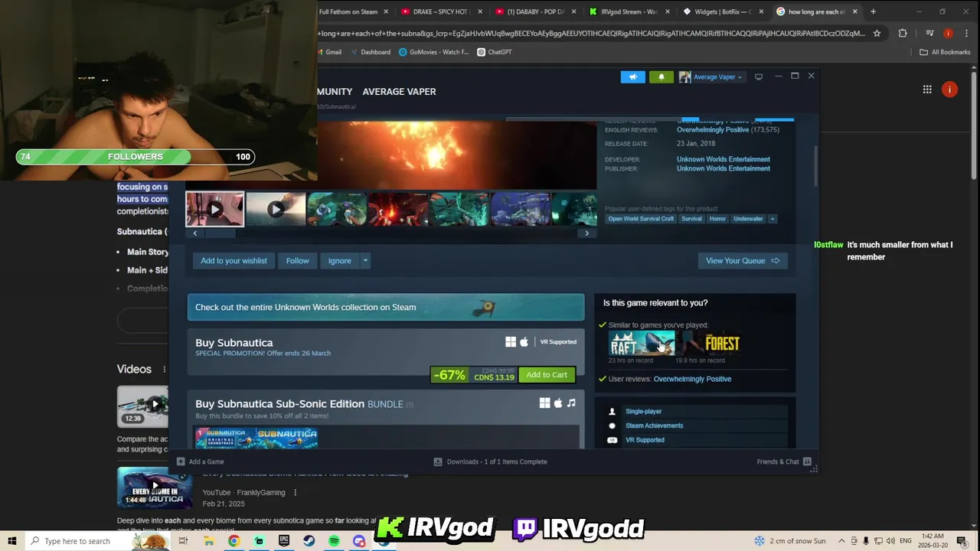Click the music note icon in Sub-Sonic bundle
Image resolution: width=980 pixels, height=551 pixels.
click(x=570, y=403)
